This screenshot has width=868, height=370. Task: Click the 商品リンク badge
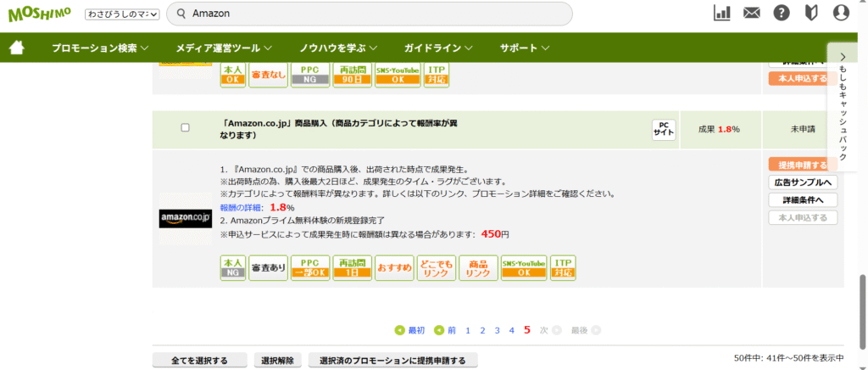[x=478, y=268]
